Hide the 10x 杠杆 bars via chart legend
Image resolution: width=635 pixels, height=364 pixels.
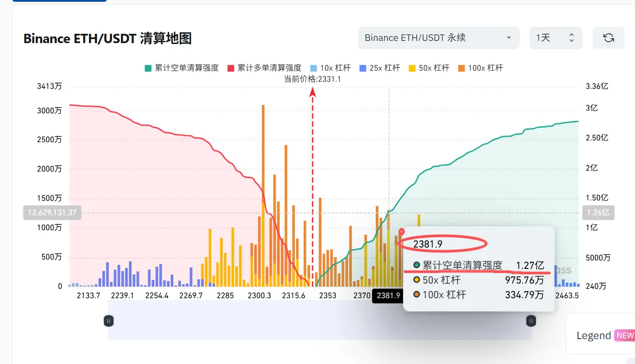[x=330, y=68]
